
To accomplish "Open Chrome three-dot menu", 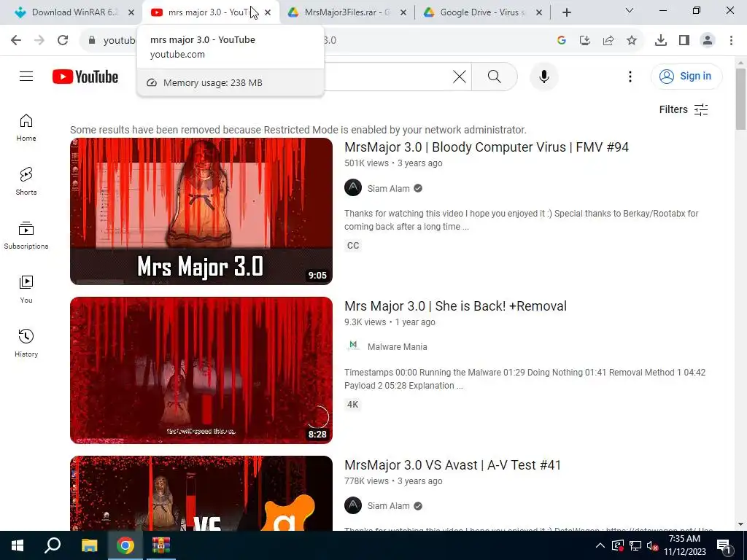I will [x=731, y=41].
